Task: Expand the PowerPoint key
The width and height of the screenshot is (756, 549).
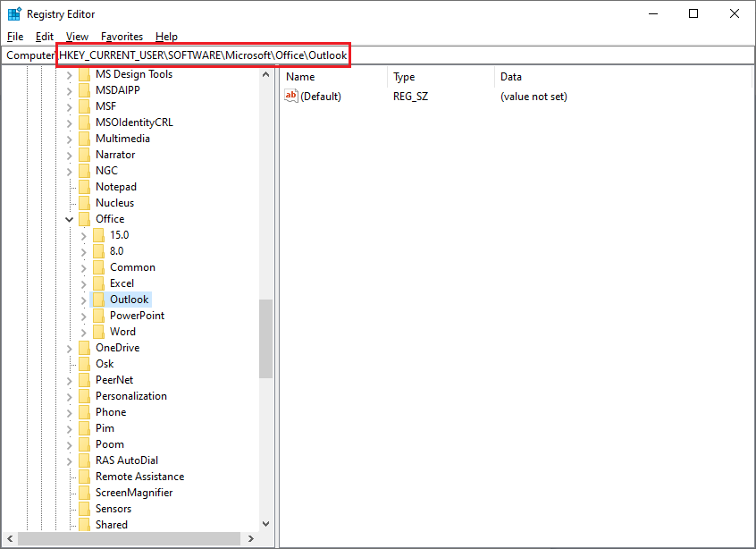Action: click(83, 317)
